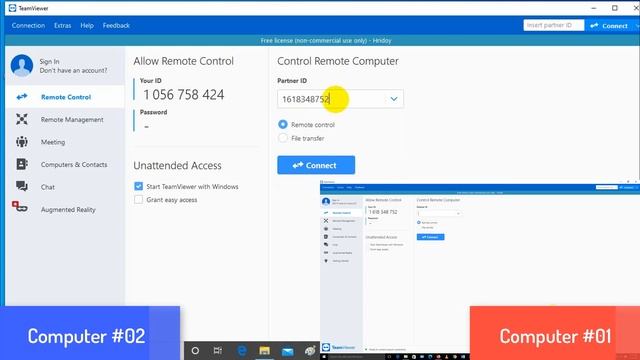Click the Cortana circle on taskbar
This screenshot has height=360, width=640.
[x=195, y=351]
